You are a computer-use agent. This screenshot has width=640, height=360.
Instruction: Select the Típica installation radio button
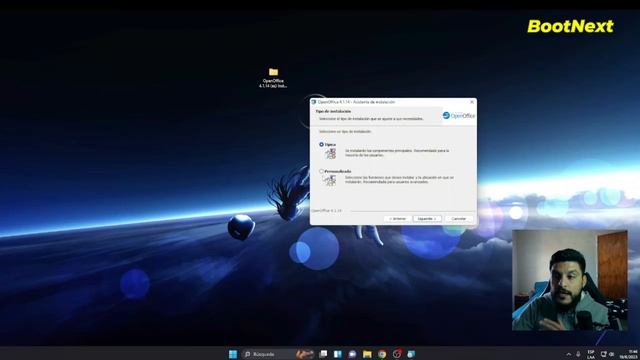322,144
